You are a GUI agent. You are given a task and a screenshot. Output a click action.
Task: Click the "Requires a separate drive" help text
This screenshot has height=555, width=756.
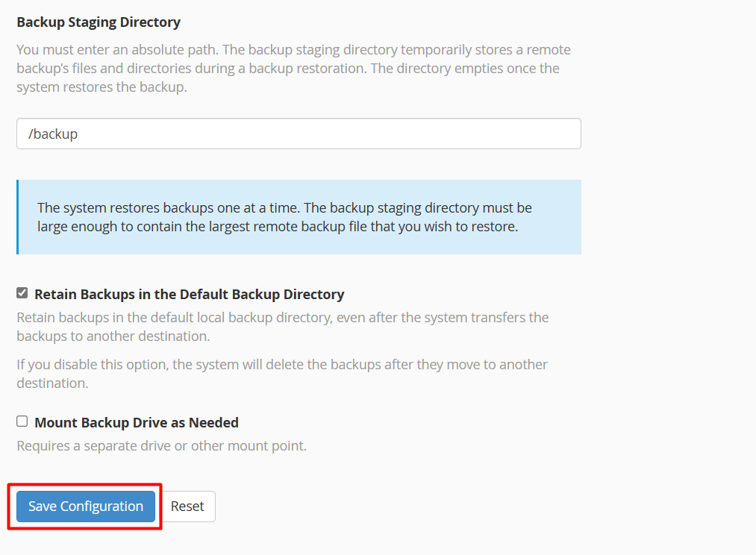[161, 447]
